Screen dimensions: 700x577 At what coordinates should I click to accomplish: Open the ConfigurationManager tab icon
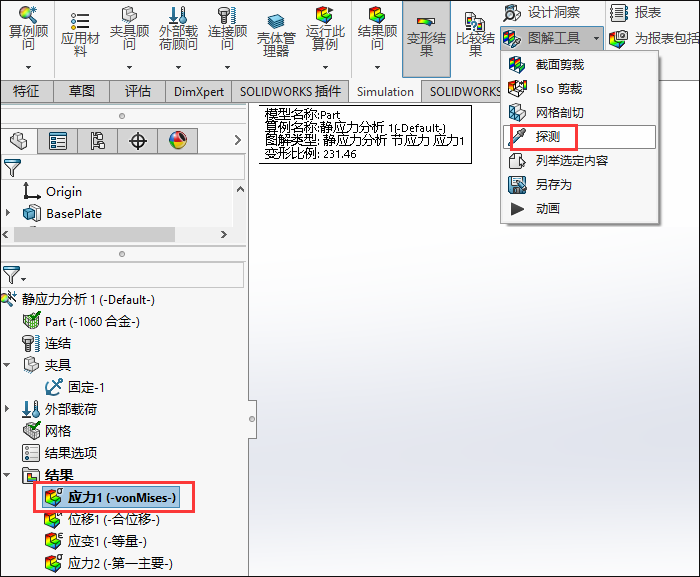(x=98, y=141)
